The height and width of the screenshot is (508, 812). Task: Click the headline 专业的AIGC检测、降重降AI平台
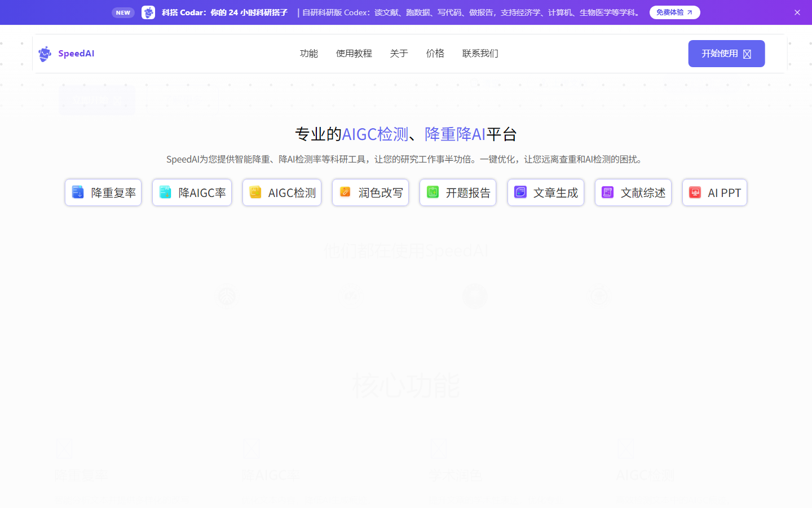(406, 134)
